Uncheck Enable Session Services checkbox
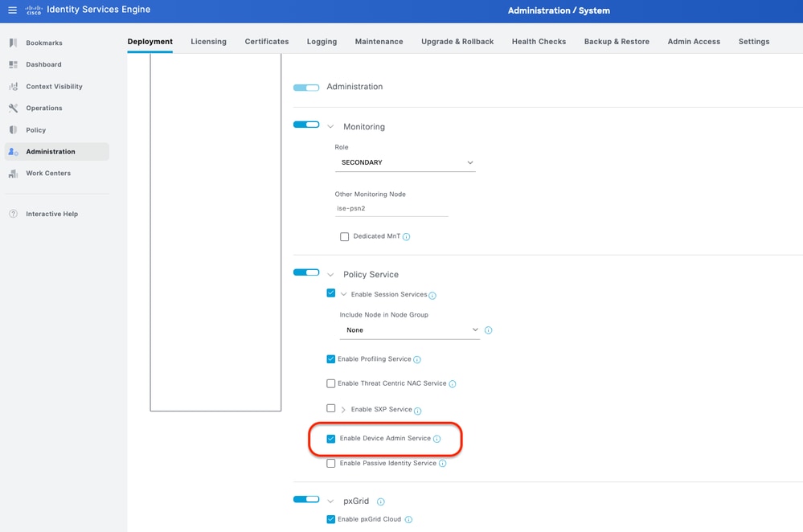This screenshot has width=803, height=532. pyautogui.click(x=331, y=293)
